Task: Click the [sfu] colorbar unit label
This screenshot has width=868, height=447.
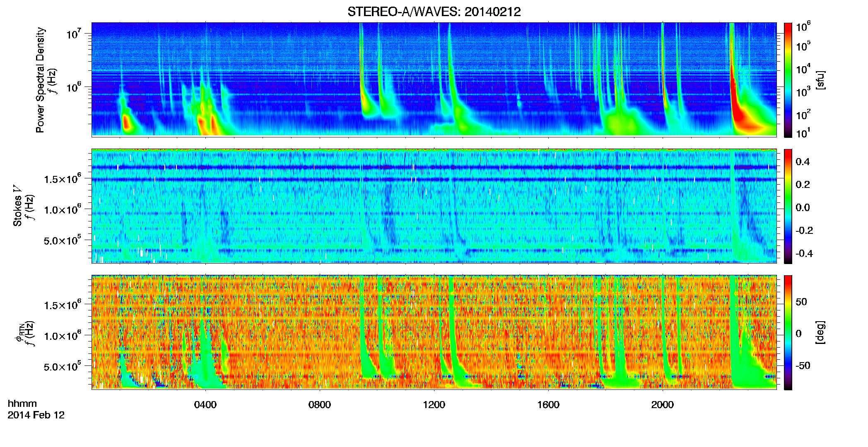Action: pos(820,80)
